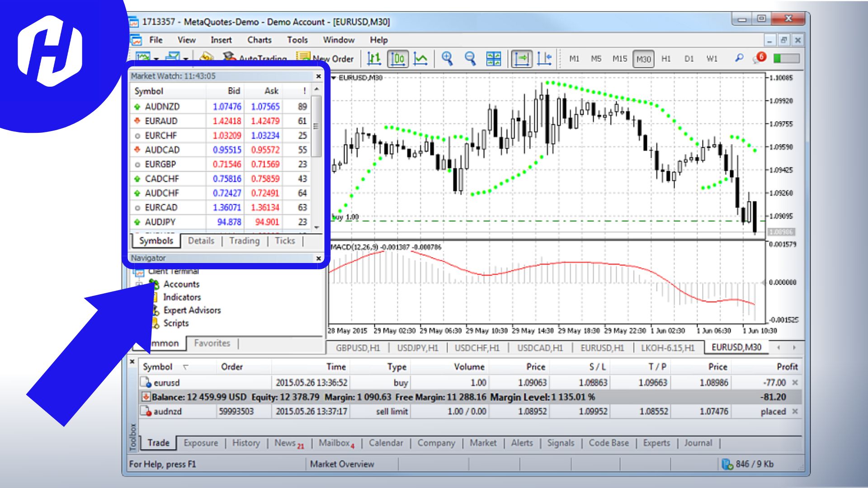868x488 pixels.
Task: Select the M5 timeframe
Action: (596, 59)
